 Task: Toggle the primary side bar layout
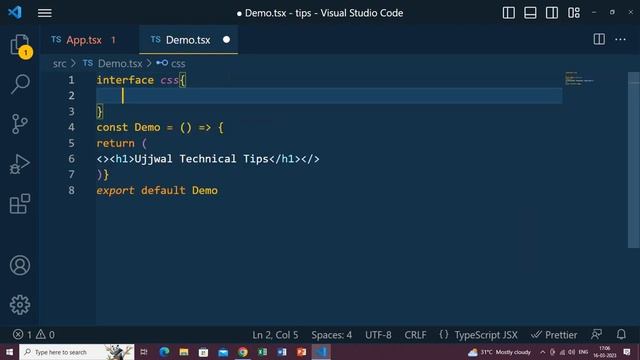click(509, 13)
